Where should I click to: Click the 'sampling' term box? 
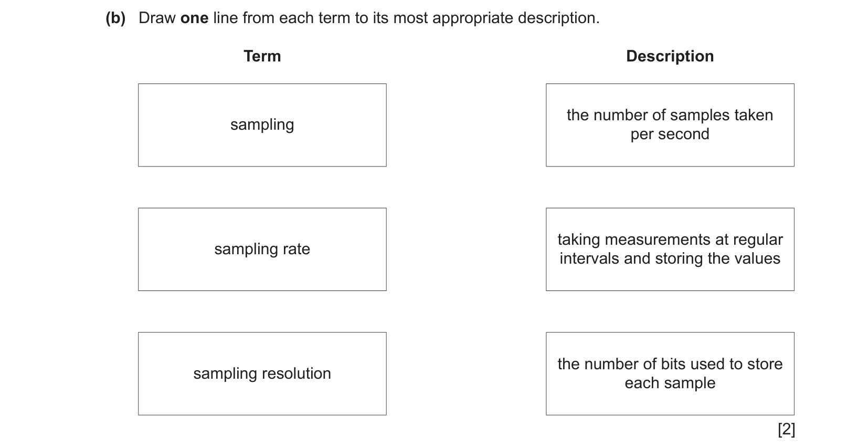pos(262,125)
